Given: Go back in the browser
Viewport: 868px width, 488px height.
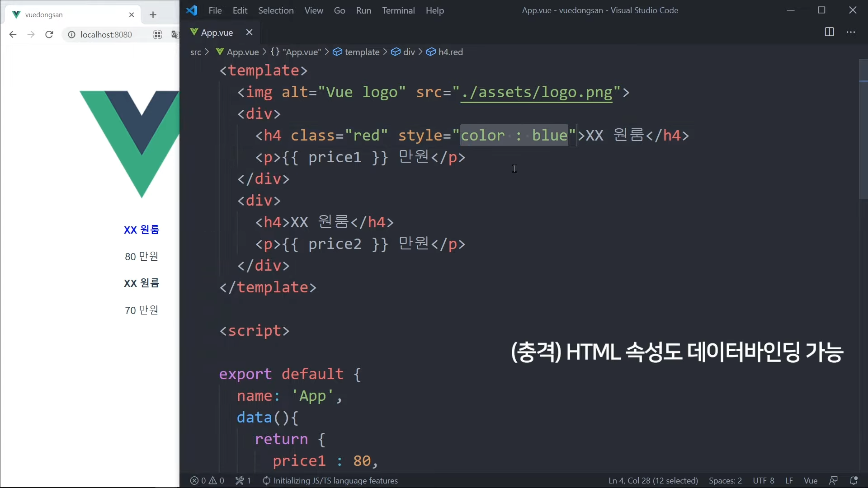Looking at the screenshot, I should (13, 34).
